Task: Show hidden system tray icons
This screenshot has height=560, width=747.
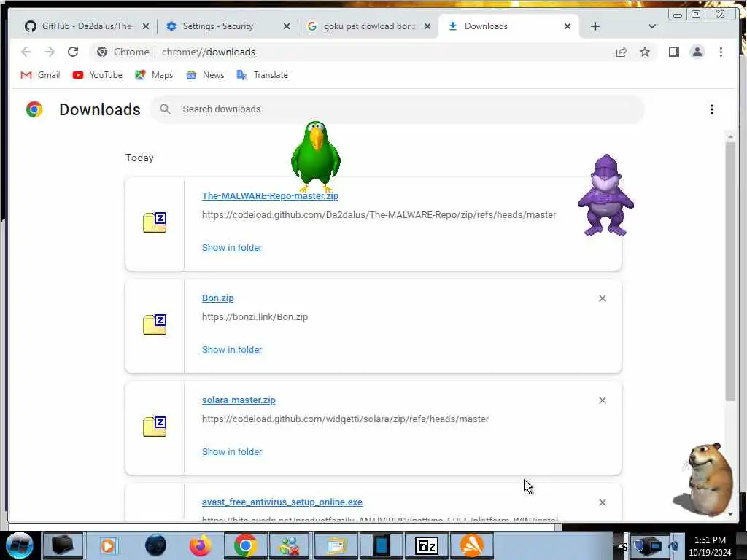Action: pyautogui.click(x=622, y=547)
